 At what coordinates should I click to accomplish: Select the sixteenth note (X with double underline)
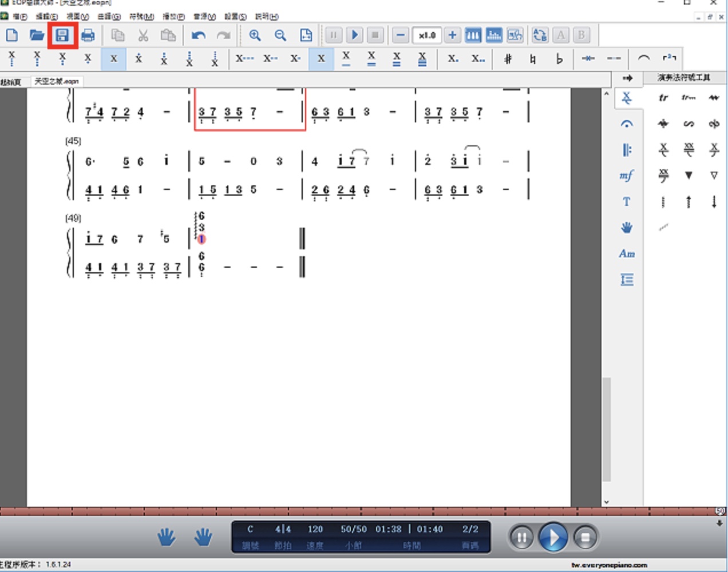[371, 58]
